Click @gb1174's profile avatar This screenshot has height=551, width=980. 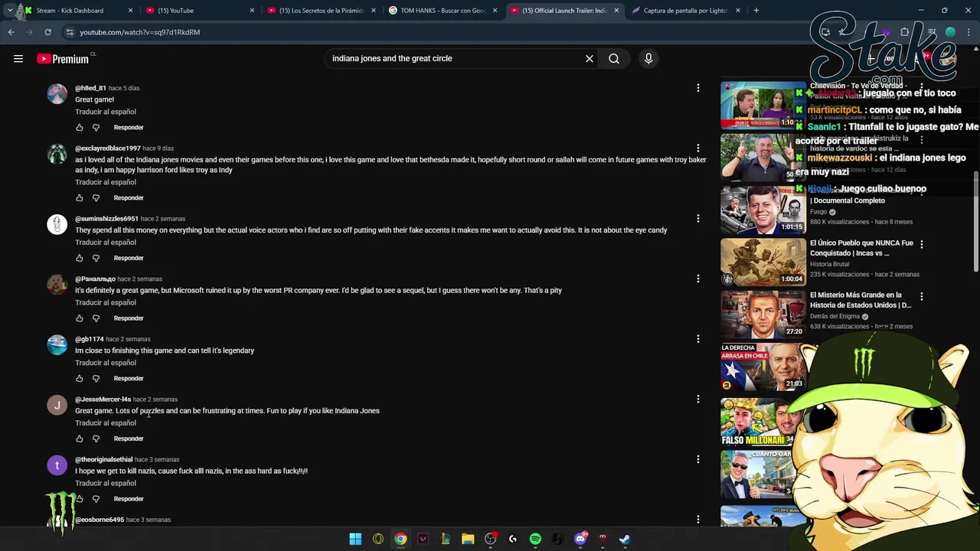(x=57, y=344)
